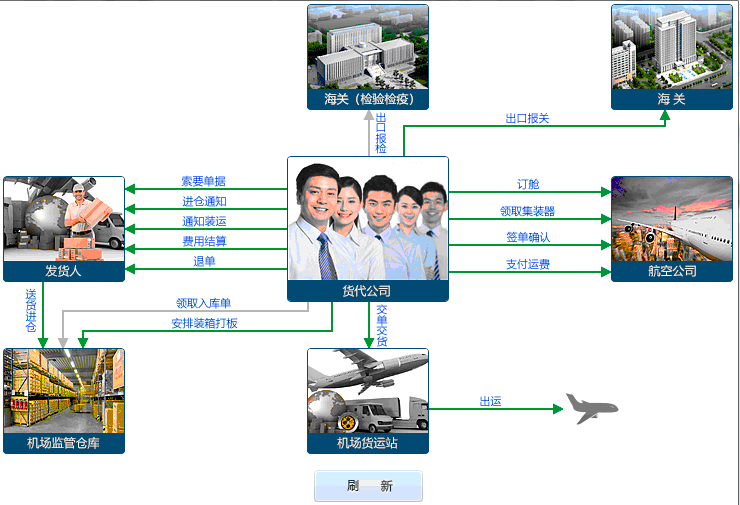Click the 货代公司 caption bar

coord(368,291)
